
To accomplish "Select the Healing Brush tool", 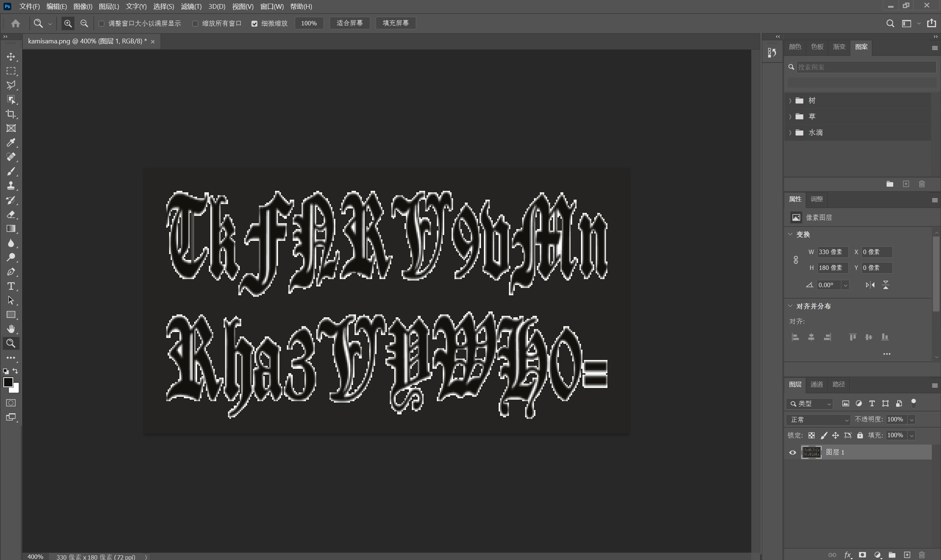I will pos(11,157).
